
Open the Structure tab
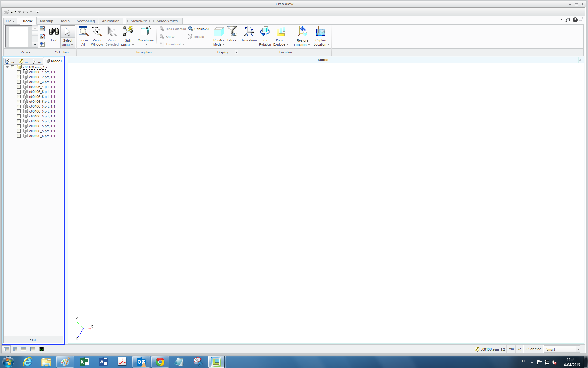pyautogui.click(x=139, y=21)
